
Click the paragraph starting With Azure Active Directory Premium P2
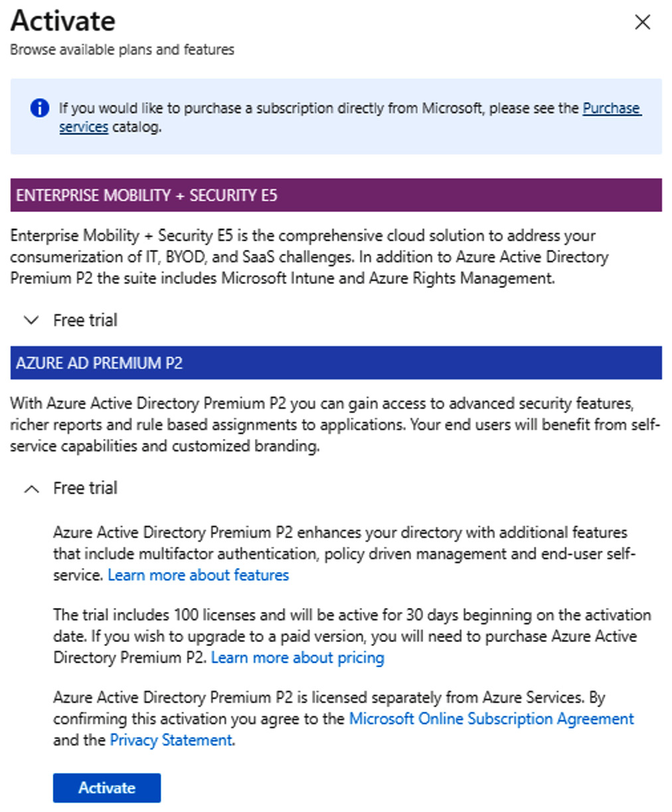[335, 425]
